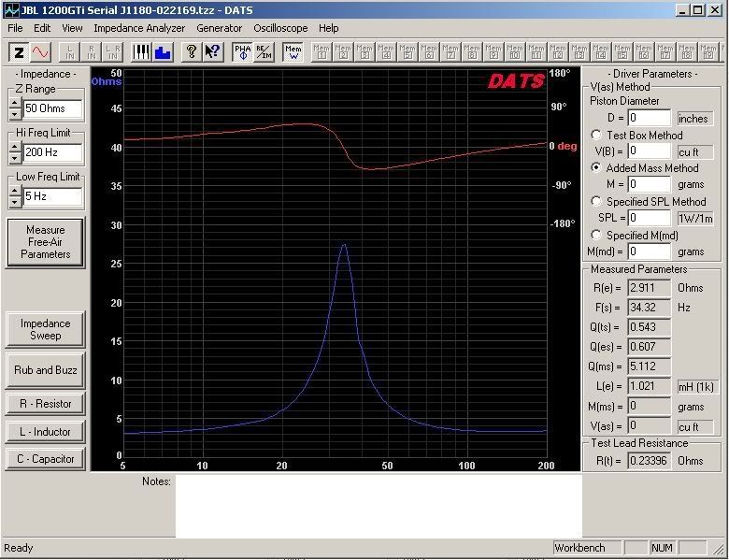Viewport: 729px width, 560px height.
Task: Open the File menu
Action: pos(15,28)
